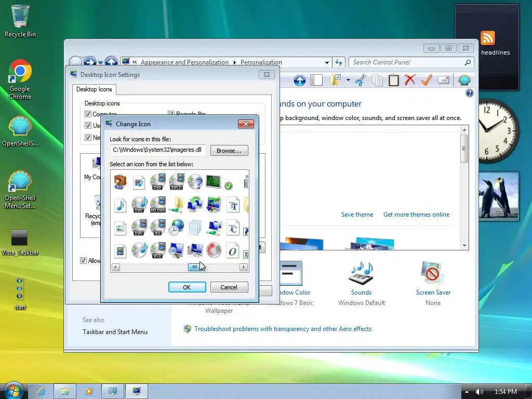This screenshot has width=532, height=399.
Task: Pick the green checkmark circle icon
Action: pos(229,185)
